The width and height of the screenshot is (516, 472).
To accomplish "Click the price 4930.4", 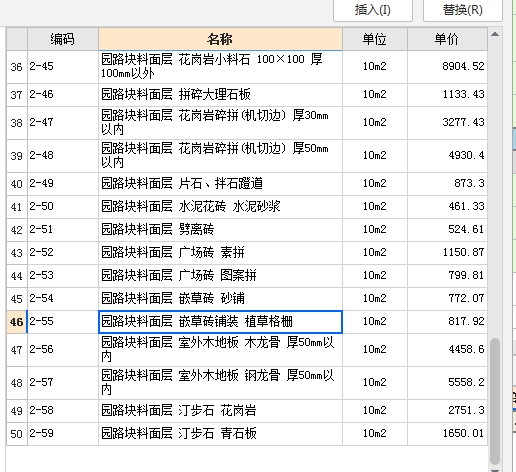I will click(x=466, y=155).
